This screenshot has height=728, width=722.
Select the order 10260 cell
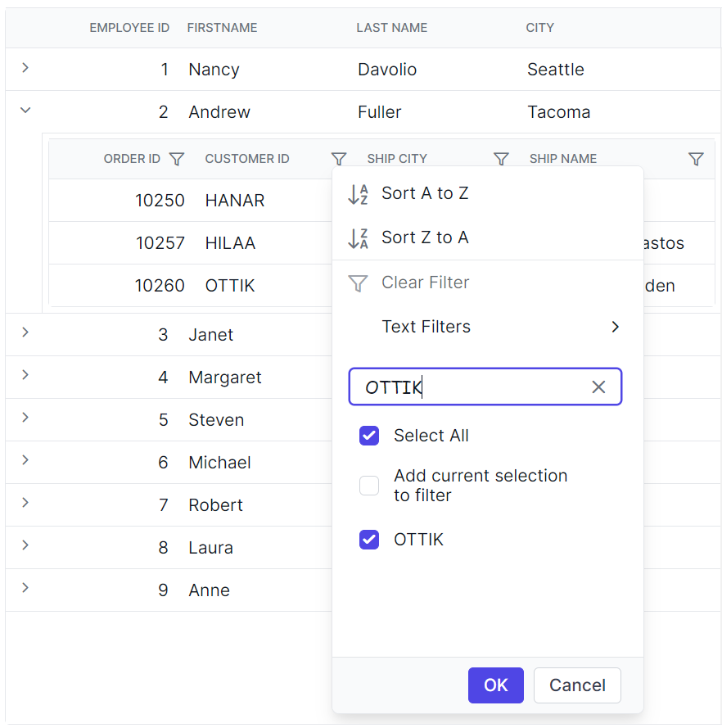click(x=160, y=286)
